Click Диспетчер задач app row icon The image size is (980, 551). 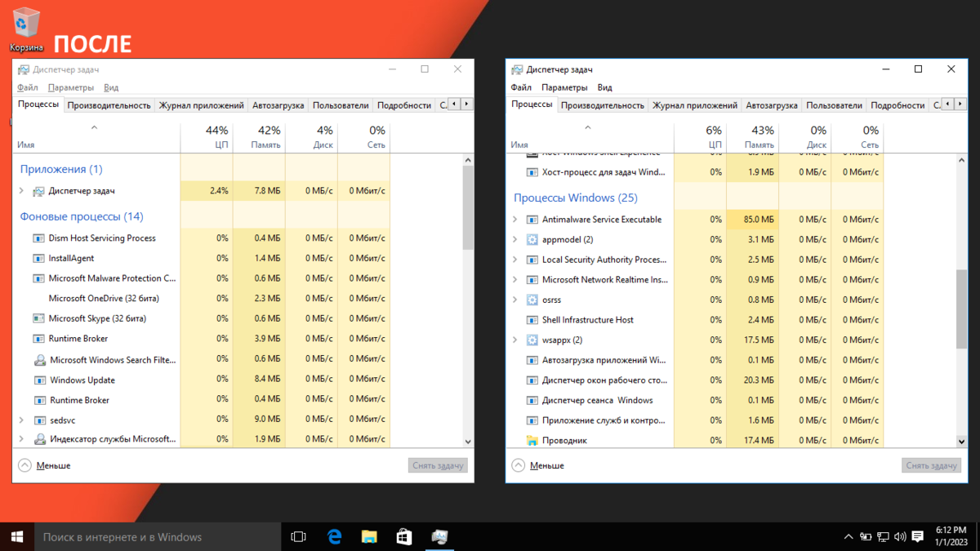click(38, 191)
